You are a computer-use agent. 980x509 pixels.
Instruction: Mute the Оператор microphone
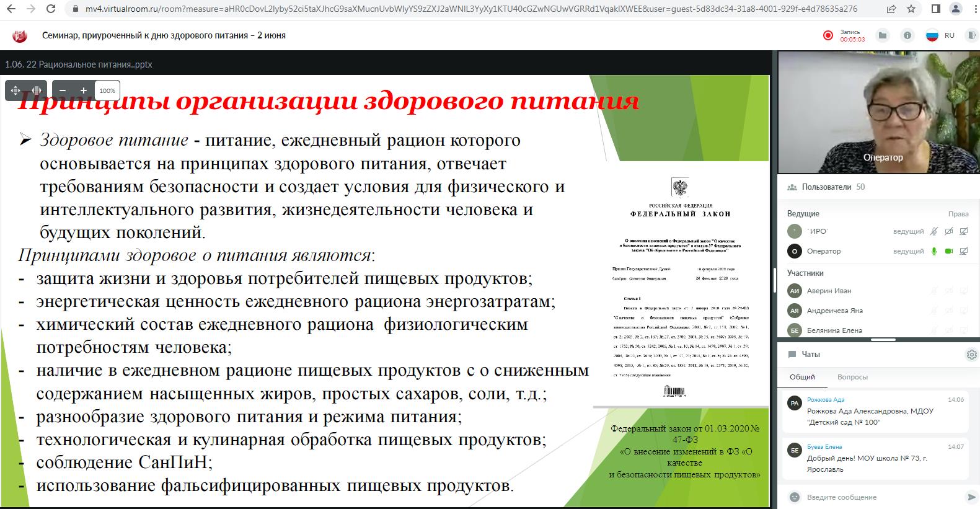934,251
